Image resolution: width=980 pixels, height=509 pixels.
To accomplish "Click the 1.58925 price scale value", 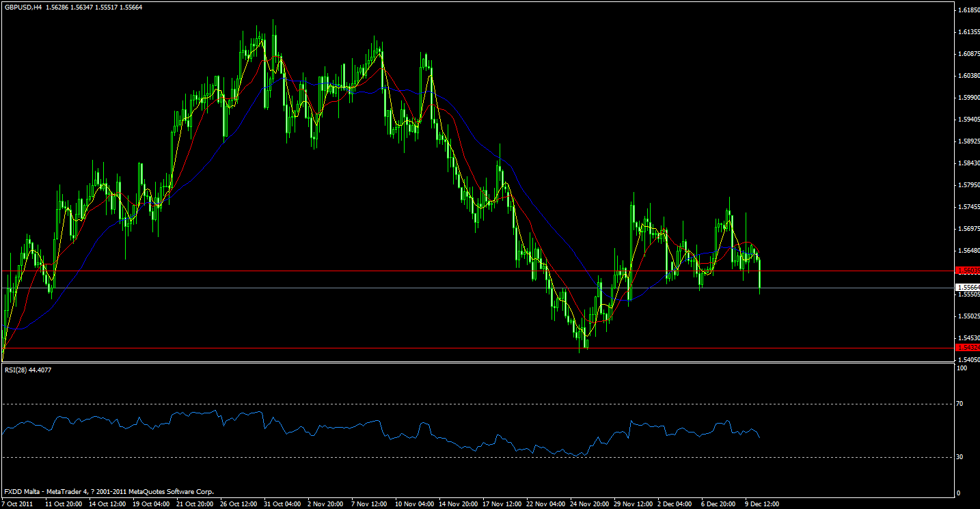I will pos(968,141).
